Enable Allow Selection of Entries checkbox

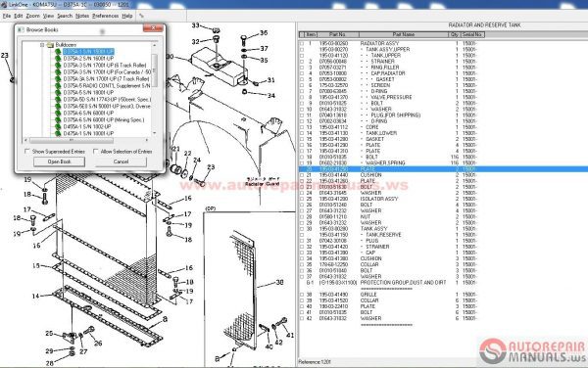point(95,152)
